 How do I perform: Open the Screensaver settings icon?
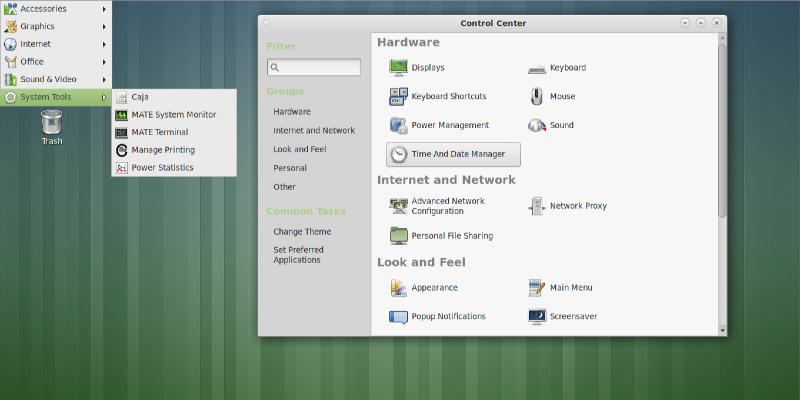coord(537,317)
